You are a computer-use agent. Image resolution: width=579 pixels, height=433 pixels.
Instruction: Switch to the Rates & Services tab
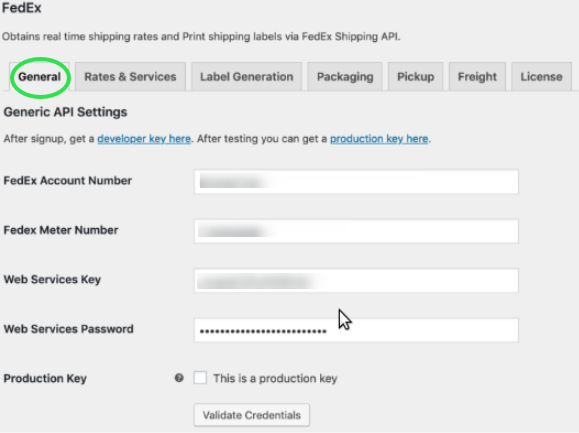pyautogui.click(x=130, y=77)
